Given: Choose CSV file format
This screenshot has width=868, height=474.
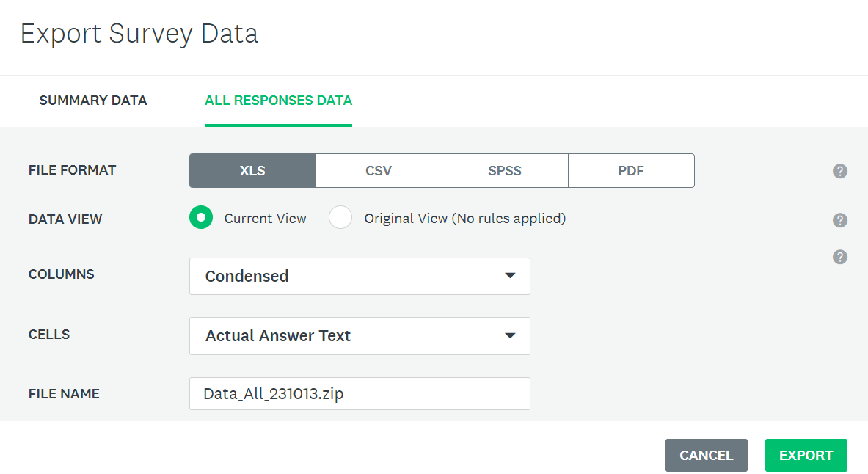Looking at the screenshot, I should [x=379, y=170].
